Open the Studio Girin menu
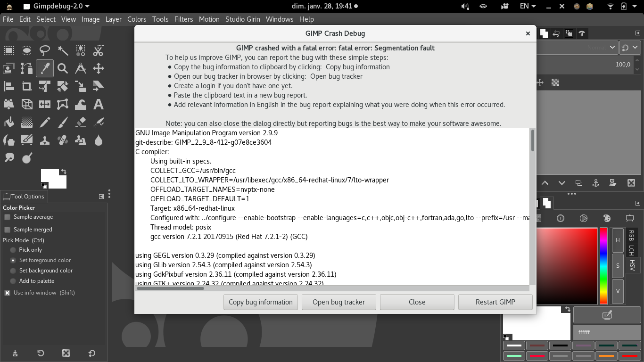The image size is (644, 362). (x=242, y=19)
